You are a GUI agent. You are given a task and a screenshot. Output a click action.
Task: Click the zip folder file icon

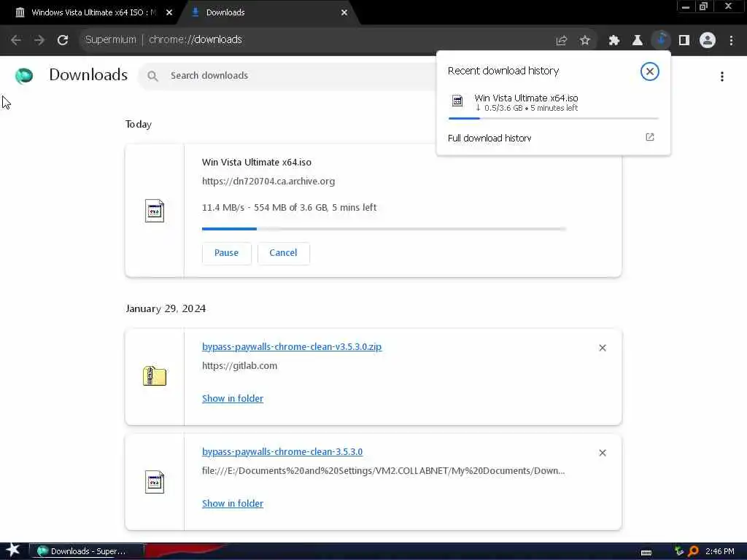click(155, 376)
